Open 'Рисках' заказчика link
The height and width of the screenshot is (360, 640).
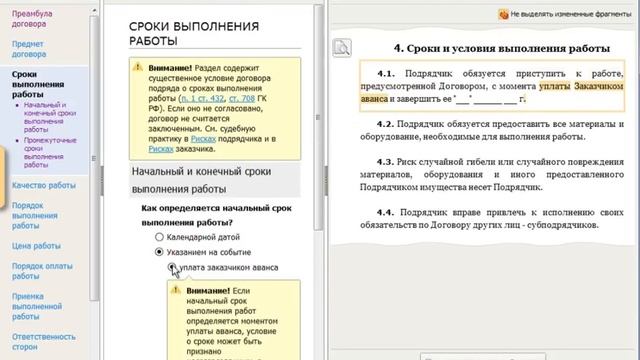pyautogui.click(x=161, y=149)
